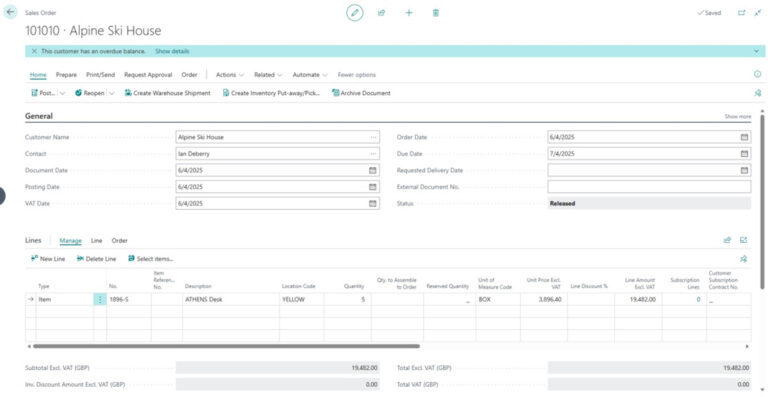Click the Lines horizontal scrollbar

click(x=226, y=346)
